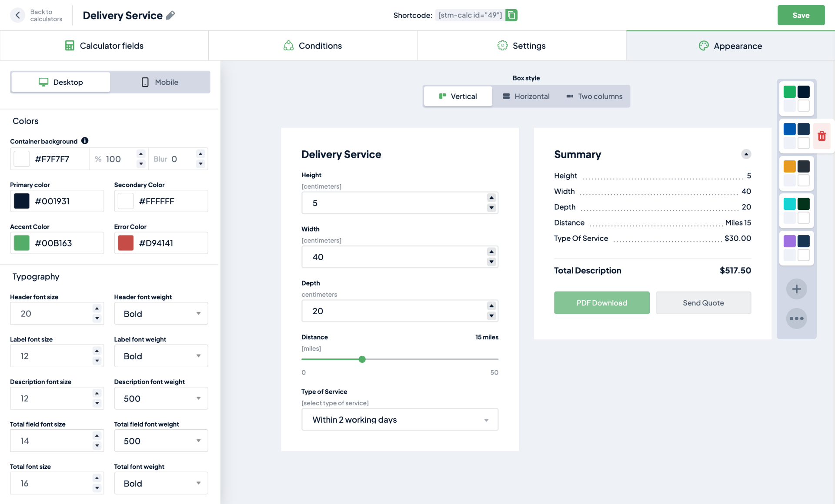This screenshot has width=835, height=504.
Task: Click the Save button
Action: click(x=801, y=15)
